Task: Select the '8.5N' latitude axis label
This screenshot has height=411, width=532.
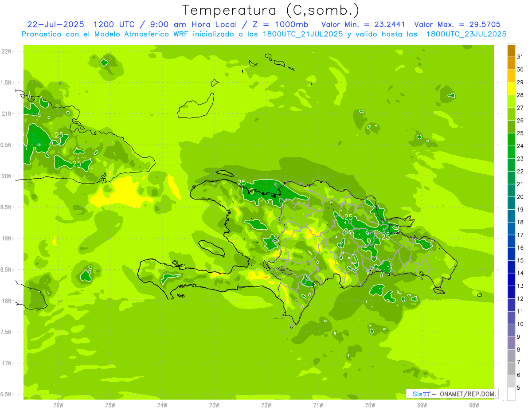Action: coord(6,270)
